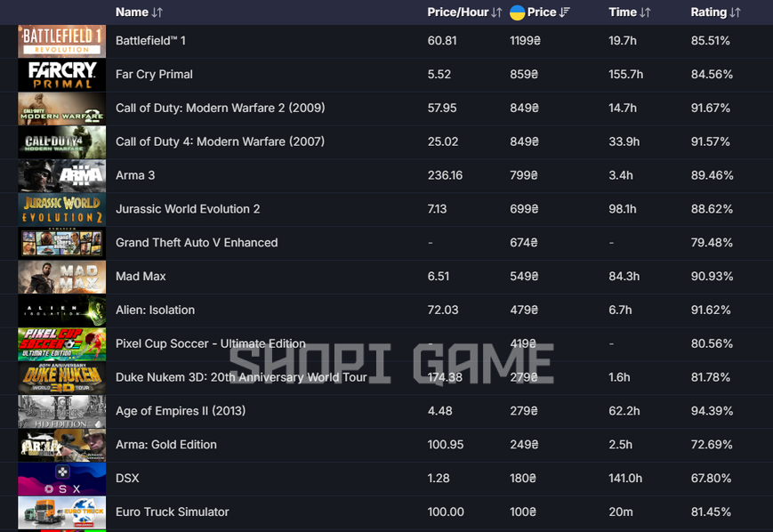This screenshot has width=773, height=532.
Task: Open Euro Truck Simulator cover thumbnail
Action: [x=62, y=512]
